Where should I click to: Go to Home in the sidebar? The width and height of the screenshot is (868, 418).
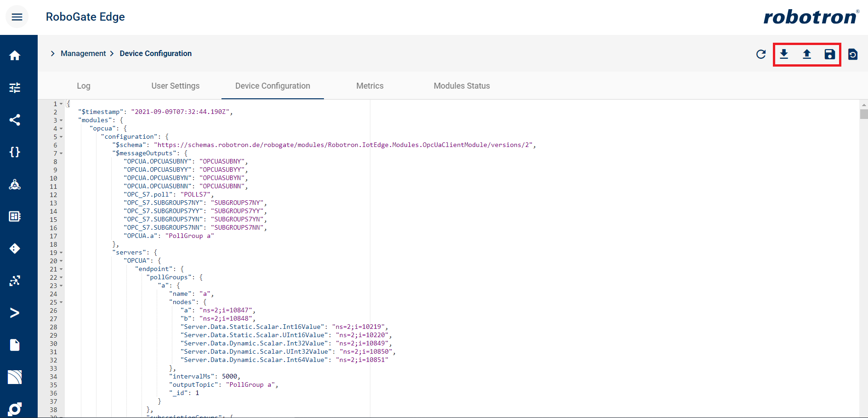point(15,56)
